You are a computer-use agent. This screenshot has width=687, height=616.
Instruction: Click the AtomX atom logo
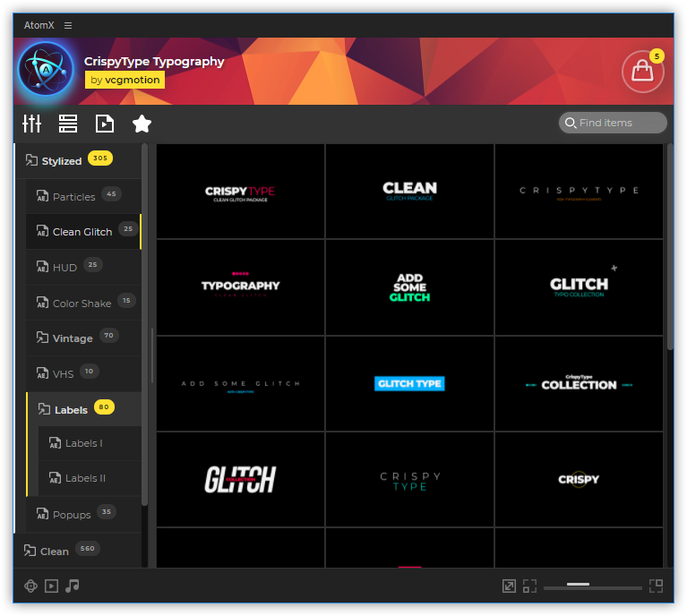click(x=46, y=69)
